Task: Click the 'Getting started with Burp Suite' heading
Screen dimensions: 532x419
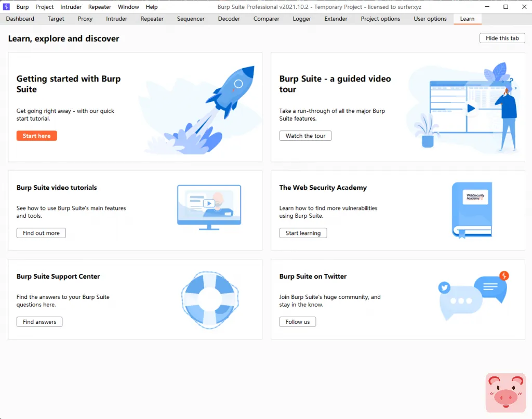Action: tap(69, 84)
